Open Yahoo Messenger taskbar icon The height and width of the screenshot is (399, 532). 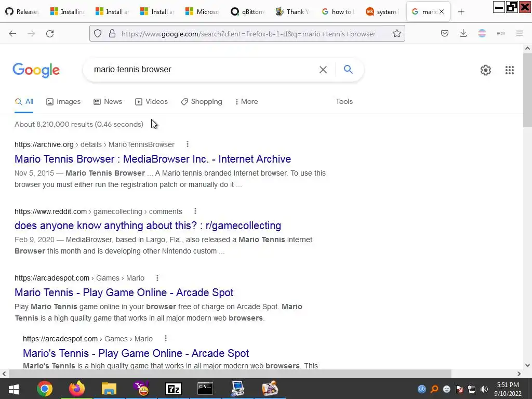[141, 389]
